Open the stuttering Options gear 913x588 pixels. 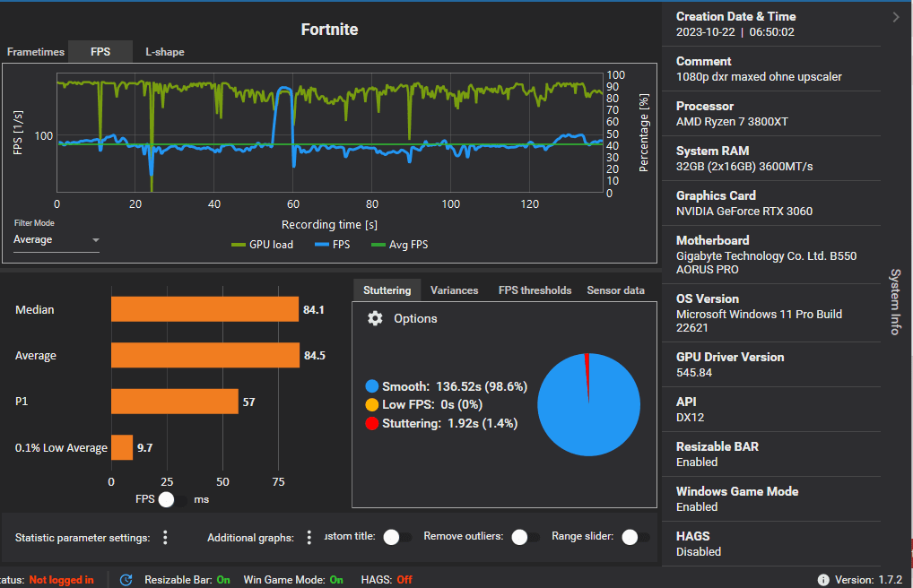click(x=375, y=318)
